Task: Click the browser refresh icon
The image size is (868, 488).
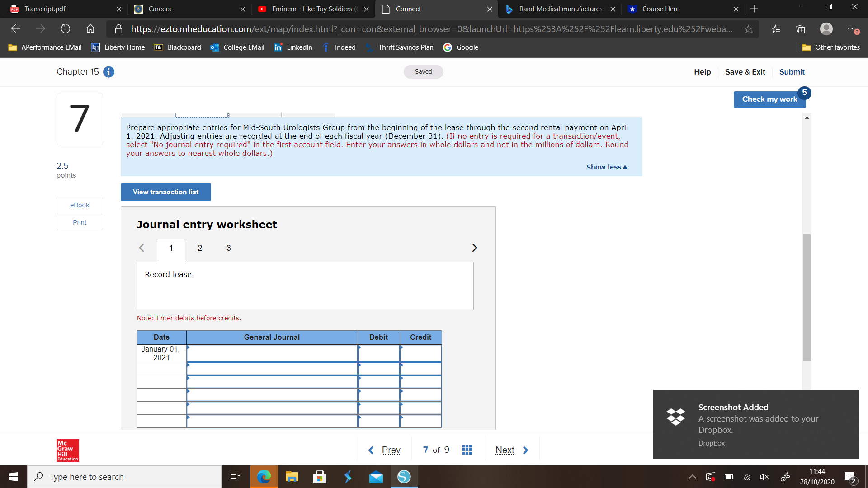Action: 66,29
